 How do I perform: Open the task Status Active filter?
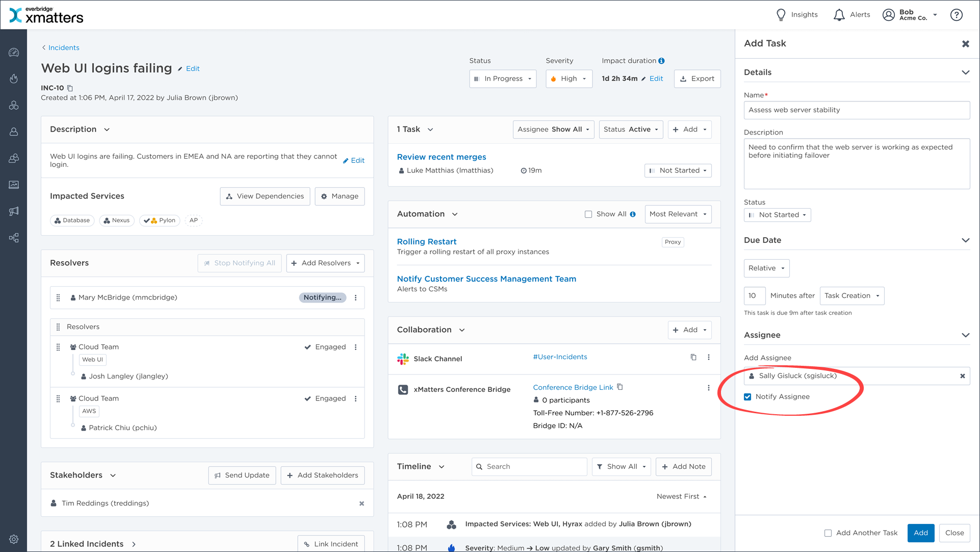[x=631, y=130]
